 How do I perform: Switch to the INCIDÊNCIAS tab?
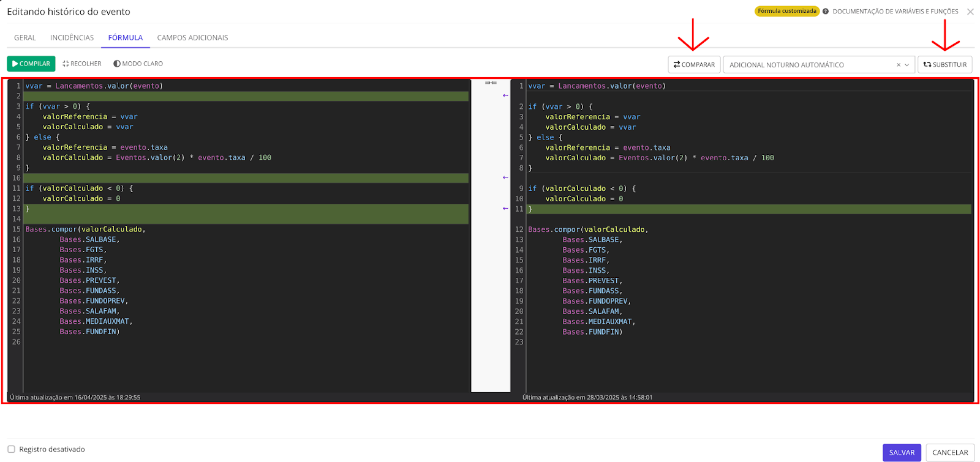pyautogui.click(x=72, y=38)
